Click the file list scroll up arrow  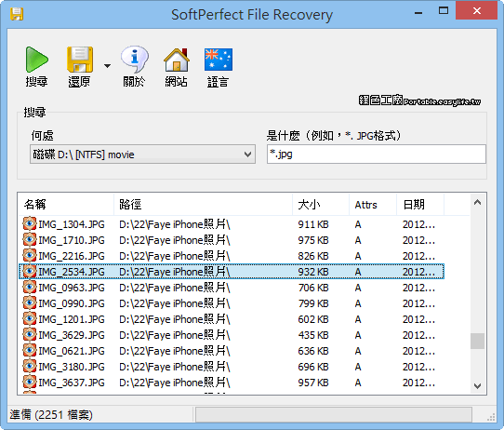(478, 202)
